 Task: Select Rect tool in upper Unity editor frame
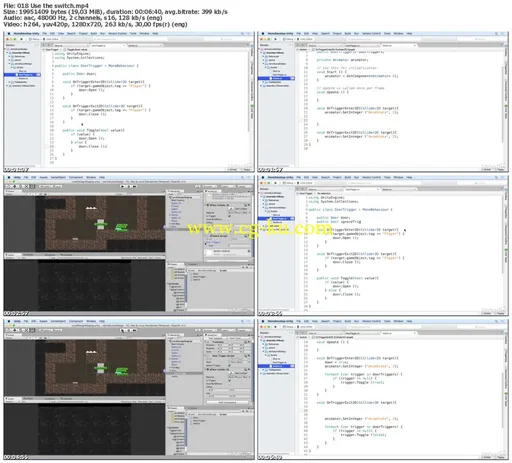(x=32, y=186)
